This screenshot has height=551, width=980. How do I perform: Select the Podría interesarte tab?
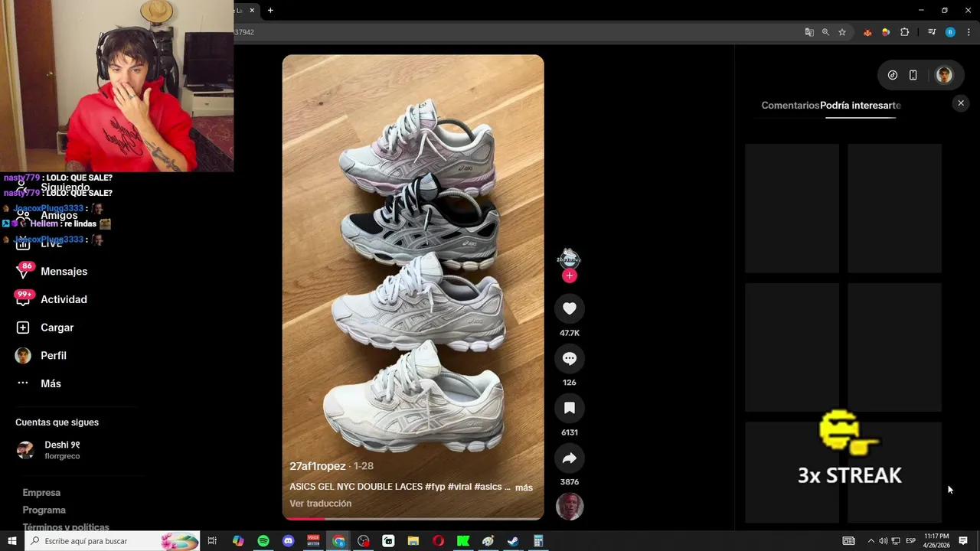tap(861, 106)
